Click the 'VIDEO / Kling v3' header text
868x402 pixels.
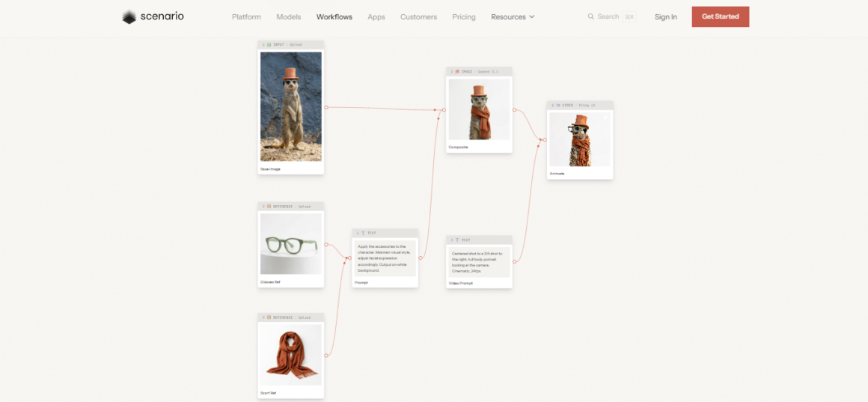pos(579,105)
